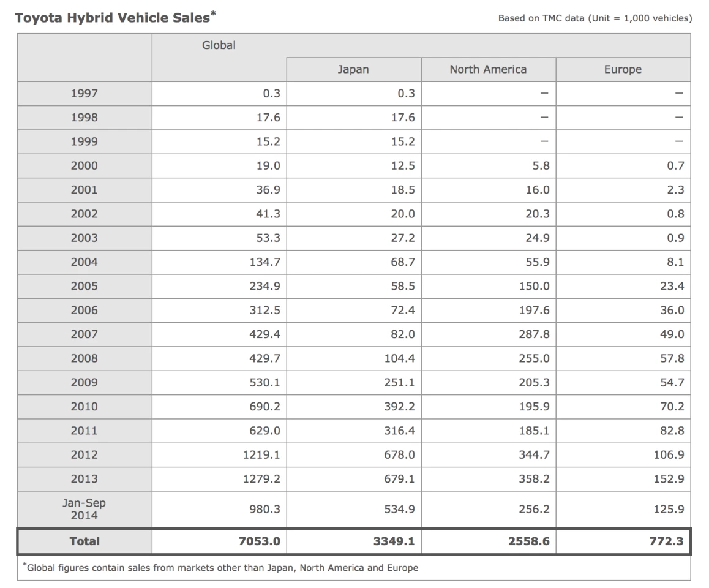Image resolution: width=709 pixels, height=588 pixels.
Task: Select the Jan-Sep 2014 row label
Action: (x=84, y=509)
